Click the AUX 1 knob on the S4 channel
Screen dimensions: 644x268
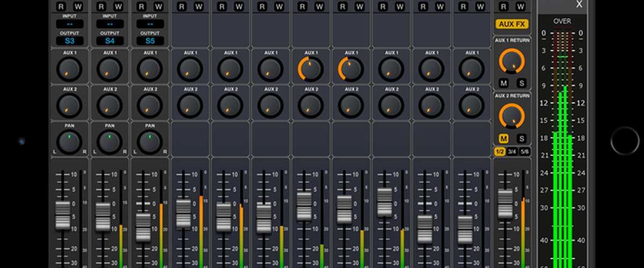110,69
